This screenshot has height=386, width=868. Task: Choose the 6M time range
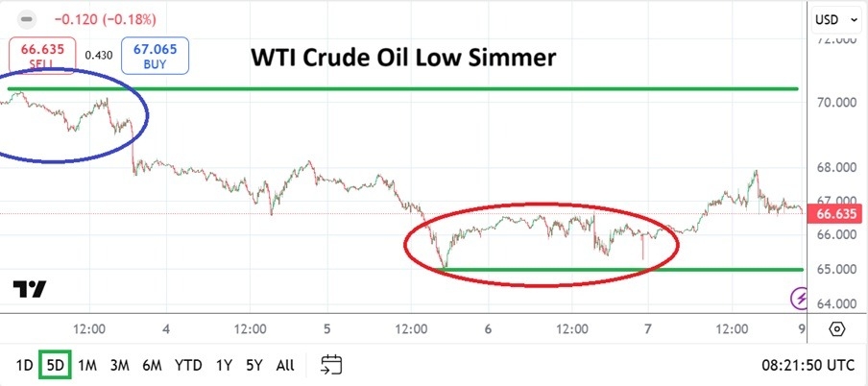[x=152, y=366]
